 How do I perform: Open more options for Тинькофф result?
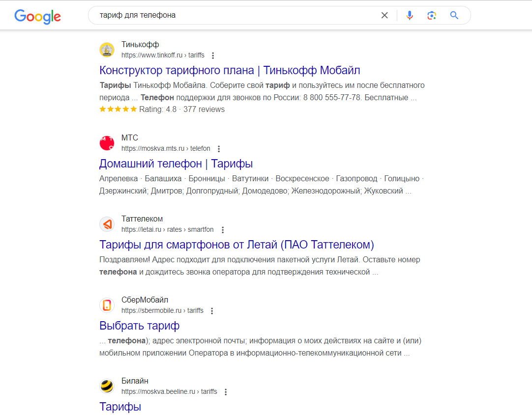click(x=213, y=55)
